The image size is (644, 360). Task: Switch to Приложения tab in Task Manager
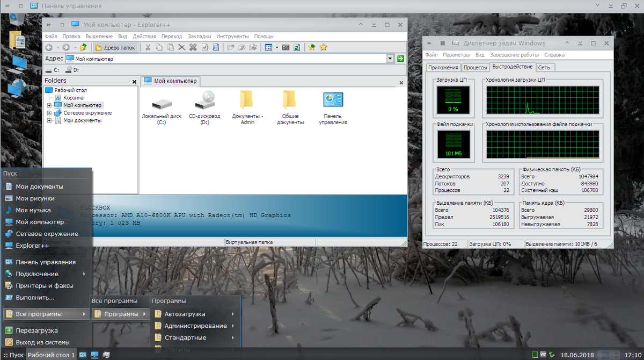coord(443,68)
